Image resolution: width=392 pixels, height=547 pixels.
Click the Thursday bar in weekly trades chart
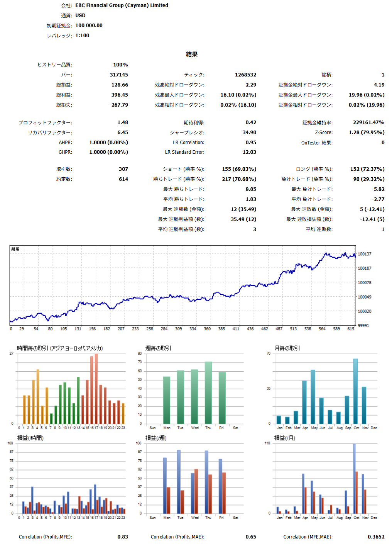[x=208, y=392]
